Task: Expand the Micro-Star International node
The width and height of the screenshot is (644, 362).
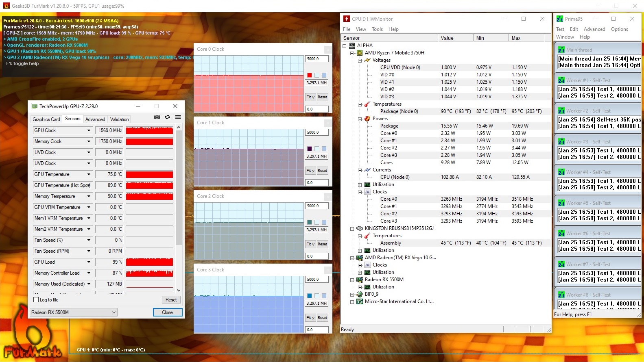Action: pos(352,301)
